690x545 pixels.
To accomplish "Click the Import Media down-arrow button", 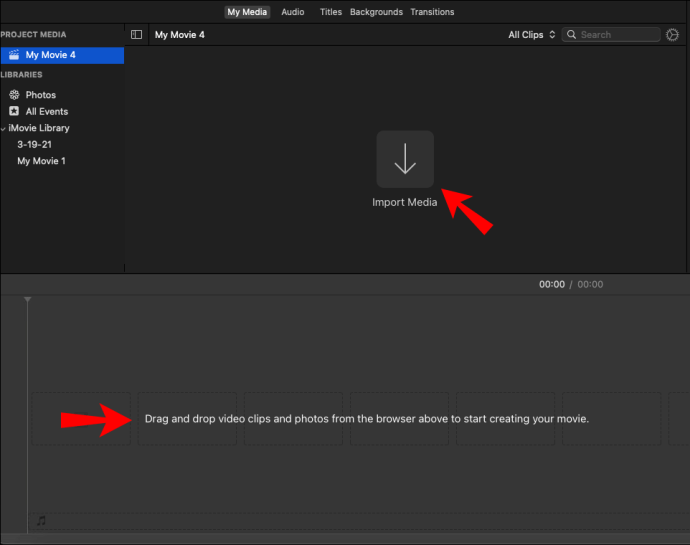I will 405,159.
